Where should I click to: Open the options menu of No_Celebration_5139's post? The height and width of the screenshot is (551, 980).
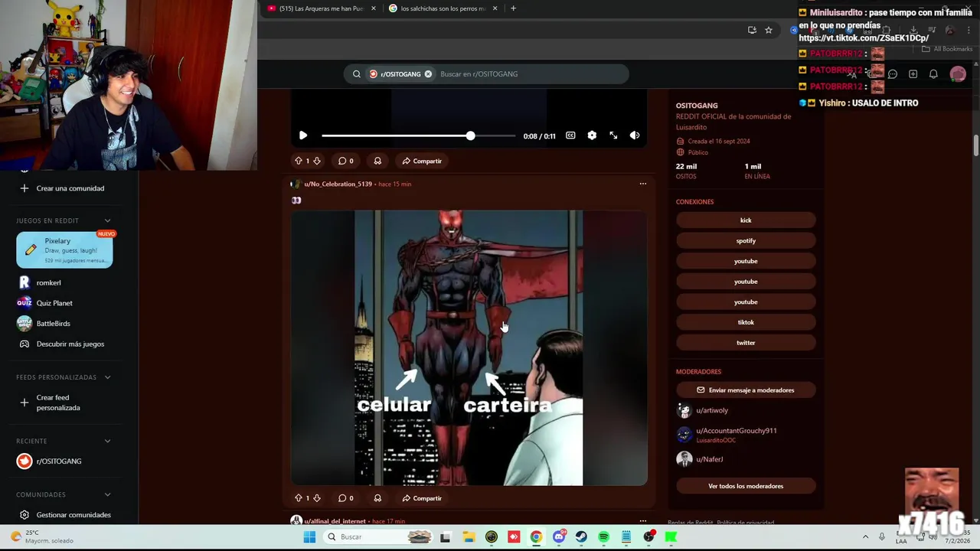coord(643,184)
